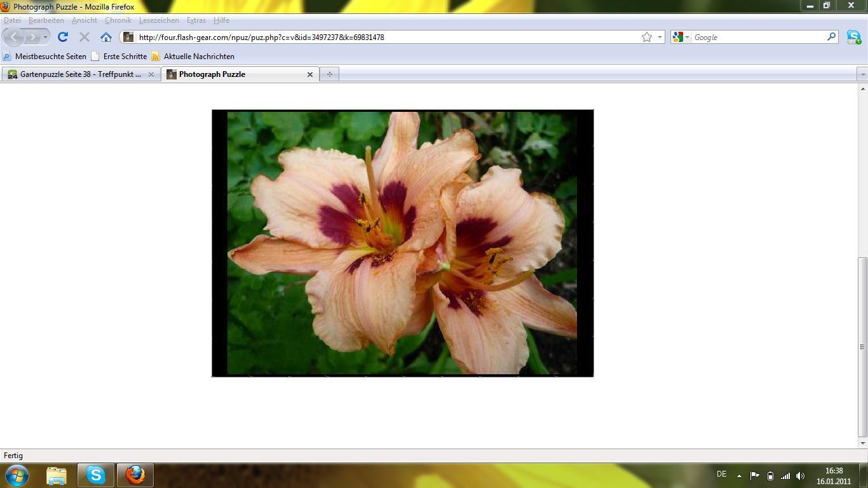
Task: Expand the URL history dropdown arrow
Action: coord(660,37)
